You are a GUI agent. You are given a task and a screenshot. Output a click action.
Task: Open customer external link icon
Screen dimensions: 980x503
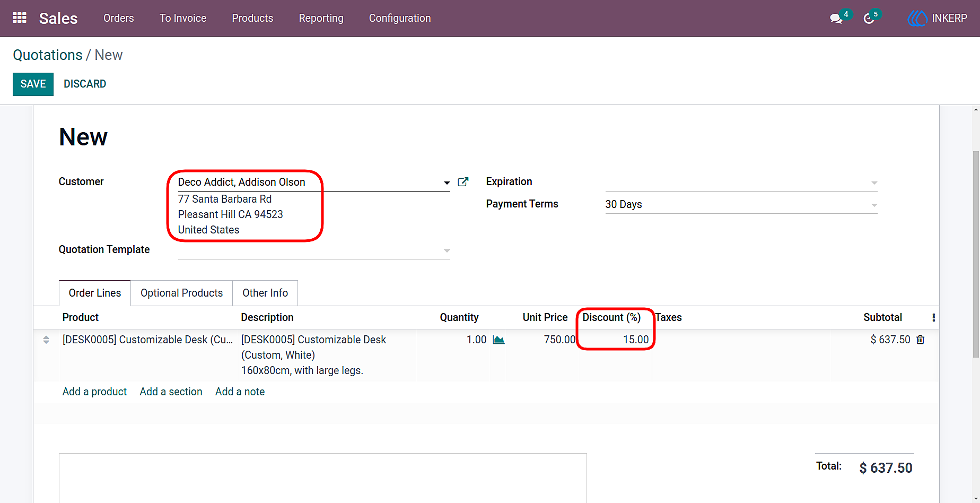coord(463,182)
